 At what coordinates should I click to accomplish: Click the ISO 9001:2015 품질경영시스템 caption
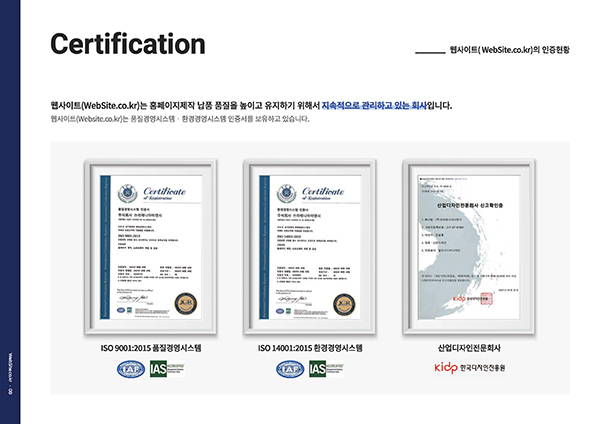[151, 348]
